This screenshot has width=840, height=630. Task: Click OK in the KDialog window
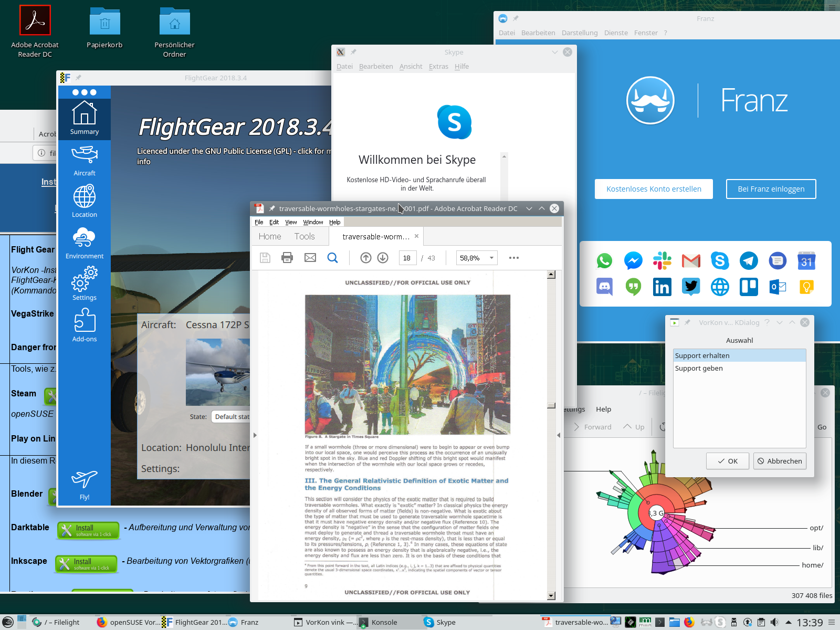point(728,461)
